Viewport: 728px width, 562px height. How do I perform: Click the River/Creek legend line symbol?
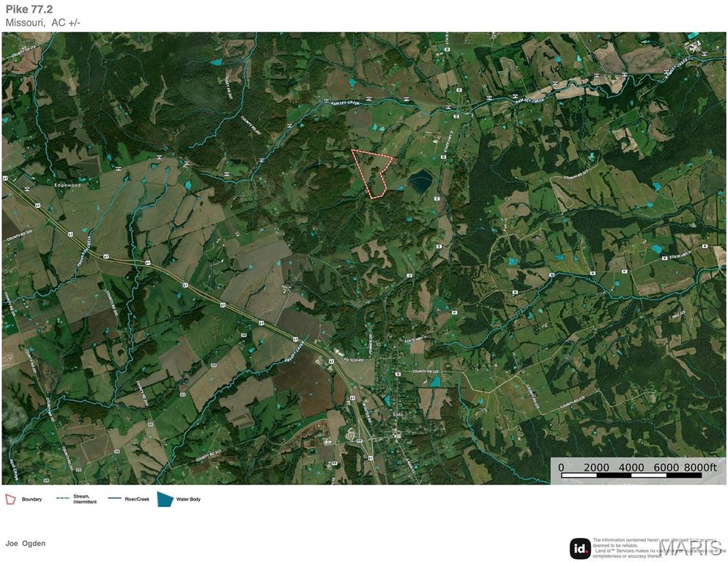click(116, 499)
